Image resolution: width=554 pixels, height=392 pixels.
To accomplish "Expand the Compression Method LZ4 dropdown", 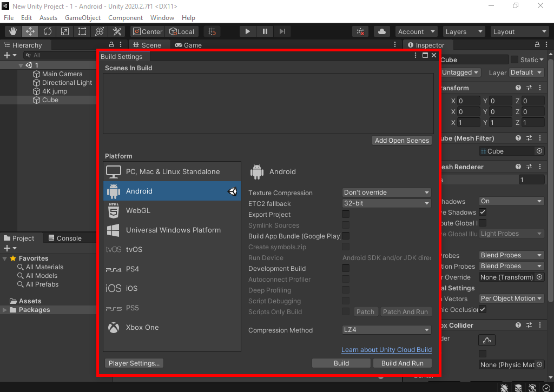I will [x=387, y=330].
